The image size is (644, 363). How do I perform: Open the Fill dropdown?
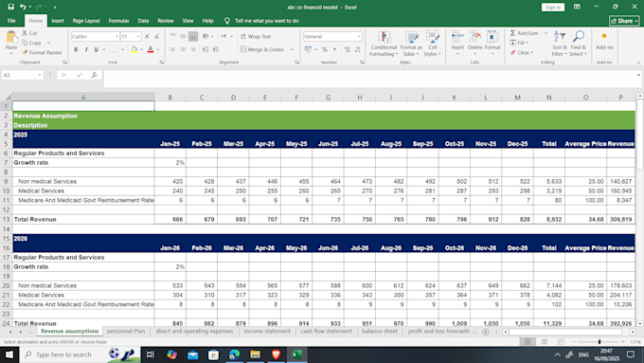coord(520,43)
